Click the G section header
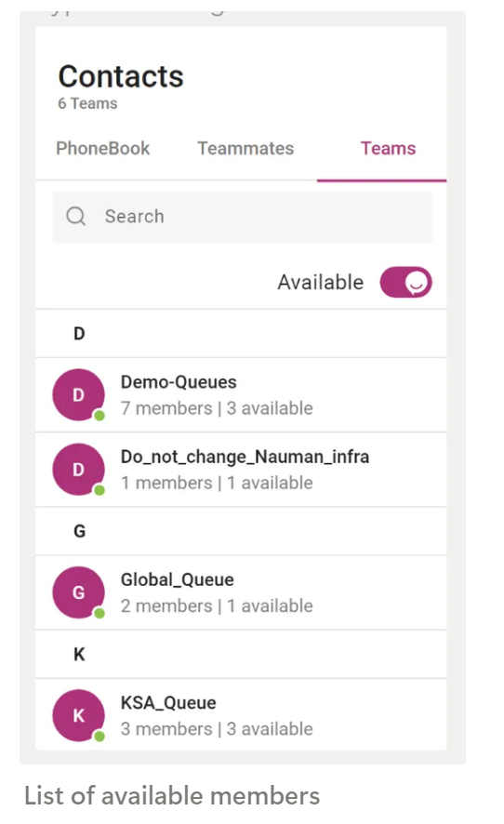This screenshot has height=824, width=504. [x=241, y=531]
